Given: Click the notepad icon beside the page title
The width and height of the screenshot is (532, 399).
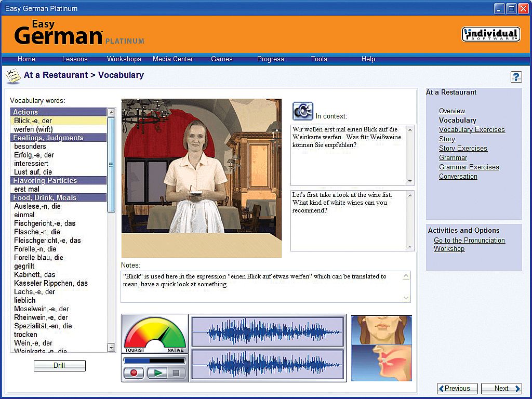Looking at the screenshot, I should (12, 76).
